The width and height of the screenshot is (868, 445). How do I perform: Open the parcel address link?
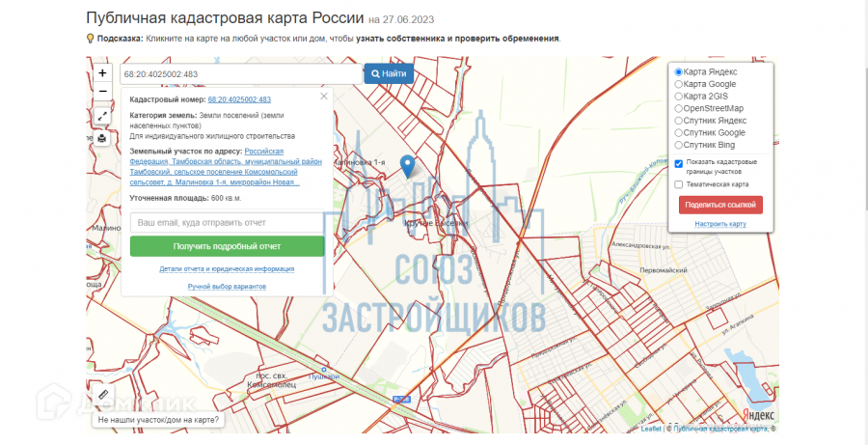226,166
